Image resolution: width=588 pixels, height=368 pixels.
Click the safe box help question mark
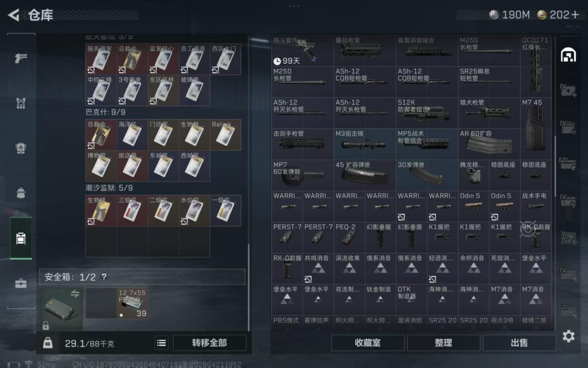104,277
